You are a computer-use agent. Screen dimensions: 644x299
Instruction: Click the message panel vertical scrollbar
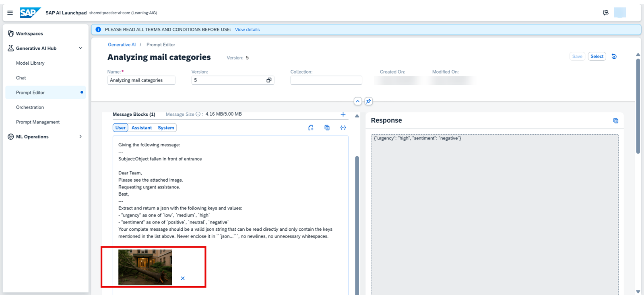357,225
